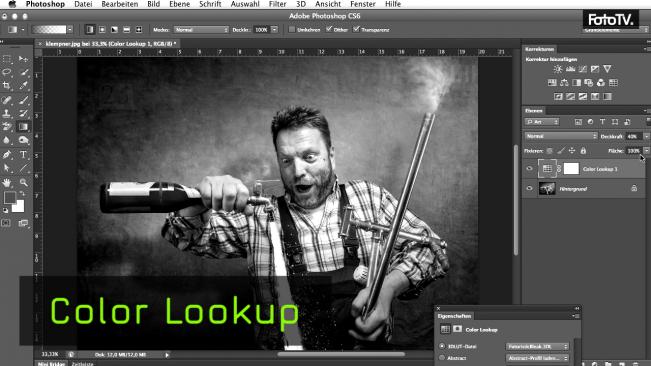Image resolution: width=651 pixels, height=366 pixels.
Task: Open the Abstract-Profil laden dropdown
Action: (537, 358)
